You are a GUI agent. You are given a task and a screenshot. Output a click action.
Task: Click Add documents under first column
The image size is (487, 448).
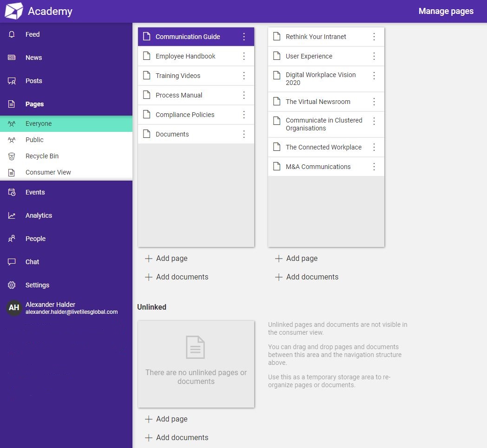[177, 277]
